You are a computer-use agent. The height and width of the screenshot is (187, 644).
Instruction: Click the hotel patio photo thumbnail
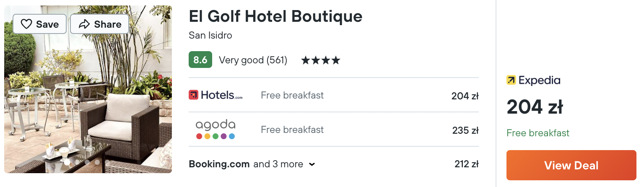click(88, 89)
